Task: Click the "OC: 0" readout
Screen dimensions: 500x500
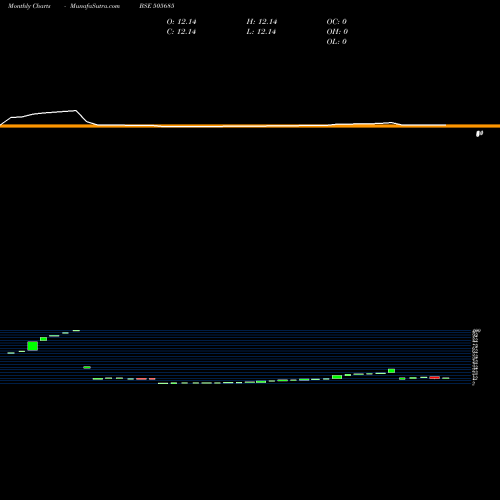Action: pyautogui.click(x=337, y=22)
